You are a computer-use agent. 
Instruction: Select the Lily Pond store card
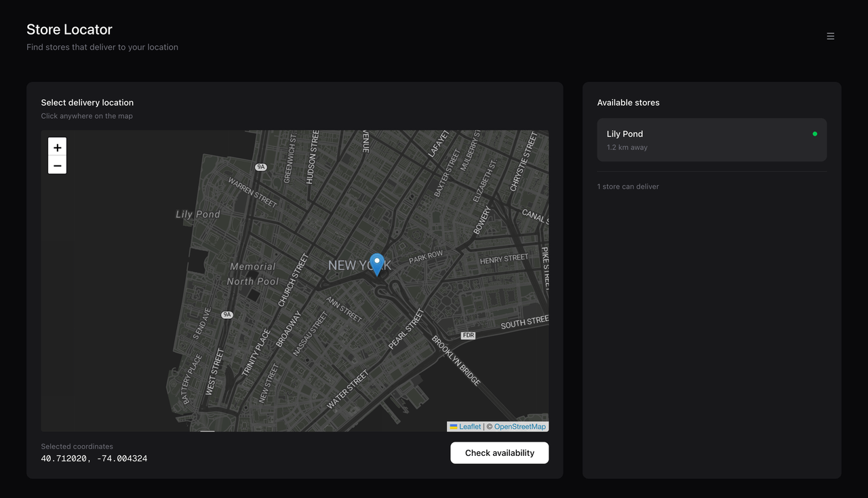pyautogui.click(x=711, y=140)
